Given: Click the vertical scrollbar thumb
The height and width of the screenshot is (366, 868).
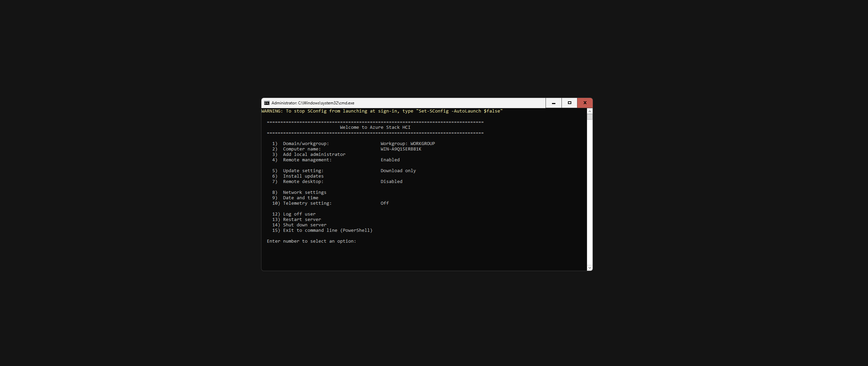Looking at the screenshot, I should [590, 117].
